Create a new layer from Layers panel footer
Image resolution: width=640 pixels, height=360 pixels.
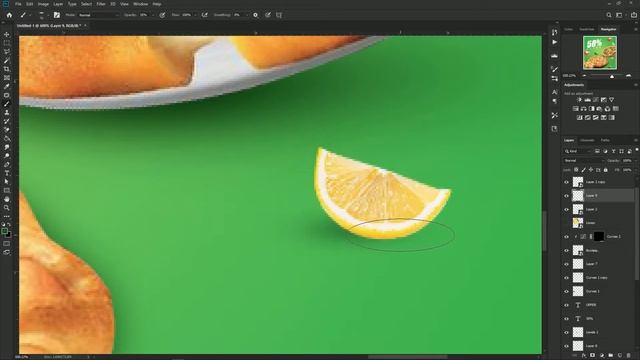pos(620,356)
